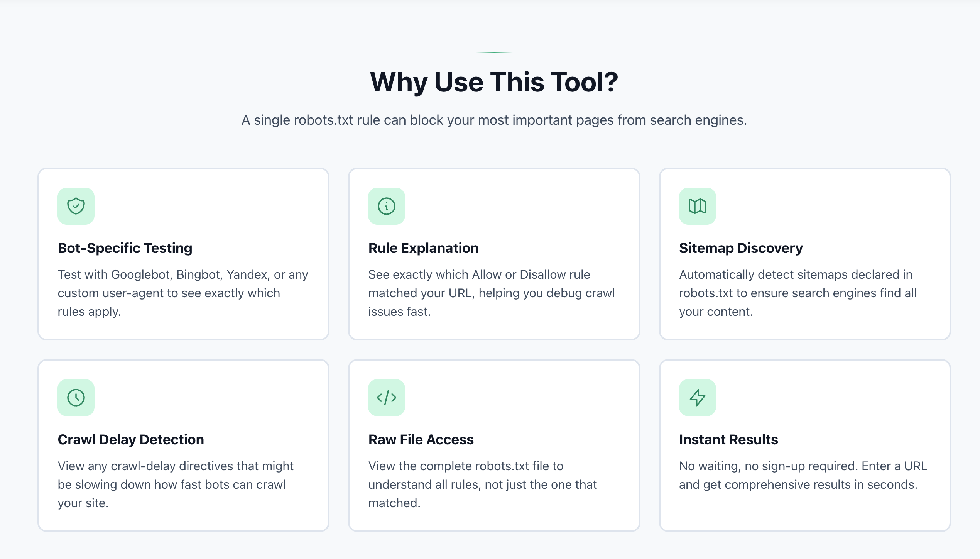Click the Instant Results heading

(728, 439)
